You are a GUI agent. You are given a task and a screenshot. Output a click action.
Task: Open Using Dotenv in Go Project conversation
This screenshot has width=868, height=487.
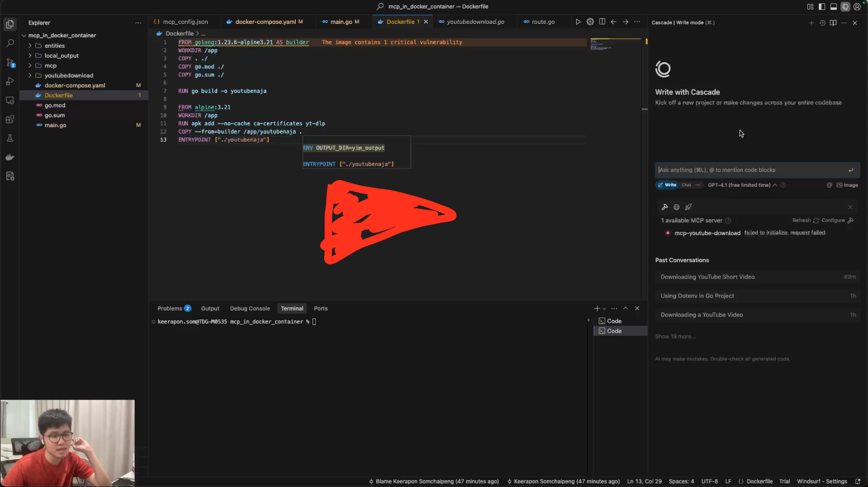coord(757,296)
